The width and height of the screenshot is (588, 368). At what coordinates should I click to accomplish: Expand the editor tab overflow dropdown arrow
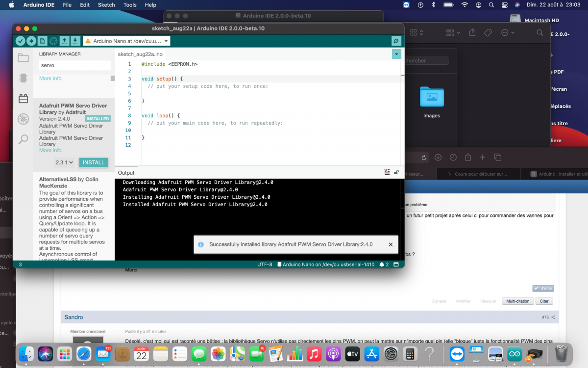tap(397, 54)
